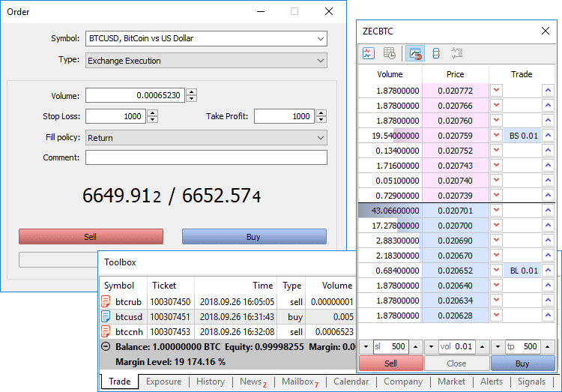Click the Stop Loss input field
The height and width of the screenshot is (392, 562).
coord(115,116)
